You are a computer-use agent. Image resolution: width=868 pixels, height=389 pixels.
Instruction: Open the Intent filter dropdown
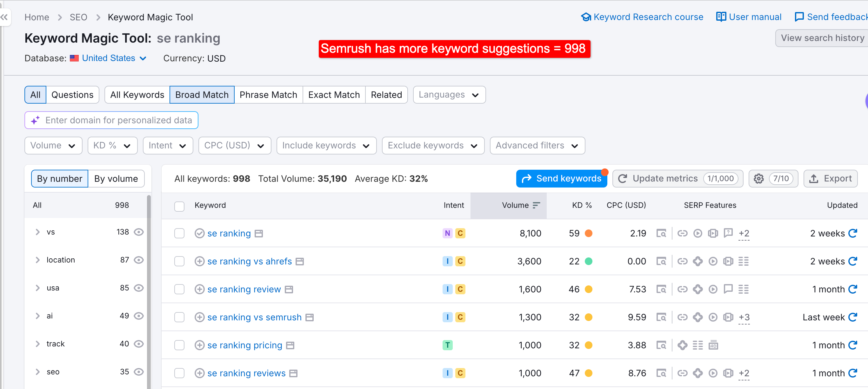click(x=168, y=146)
